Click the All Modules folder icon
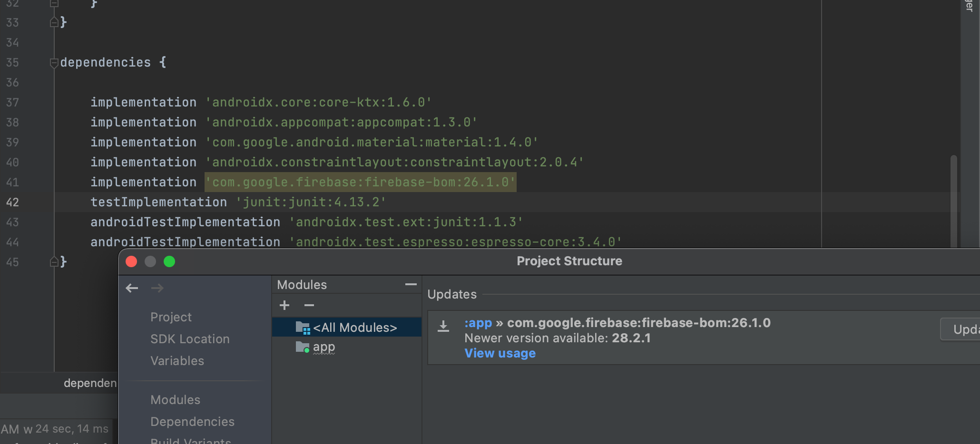 coord(303,328)
